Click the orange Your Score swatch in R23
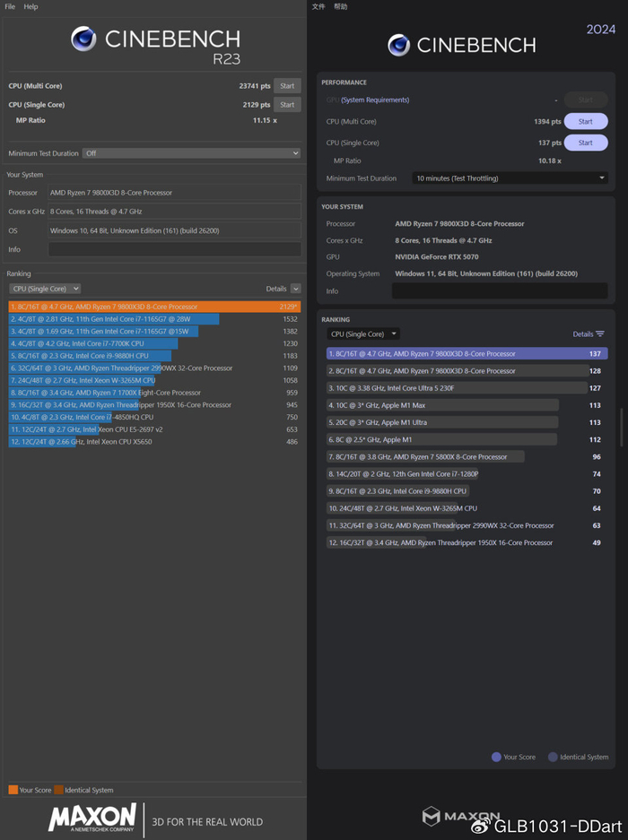The image size is (628, 840). 13,790
